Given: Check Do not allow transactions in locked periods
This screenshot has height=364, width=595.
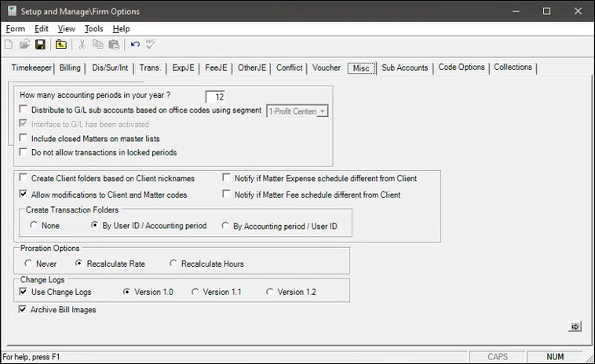Looking at the screenshot, I should (24, 152).
